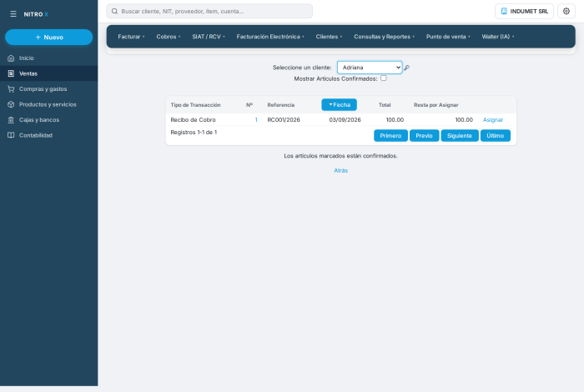Go to Inicio in the sidebar

tap(48, 58)
